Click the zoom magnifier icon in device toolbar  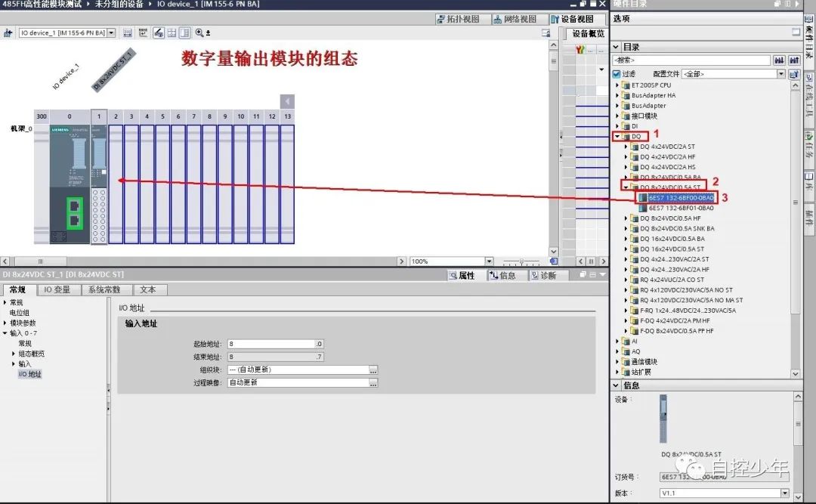(199, 32)
